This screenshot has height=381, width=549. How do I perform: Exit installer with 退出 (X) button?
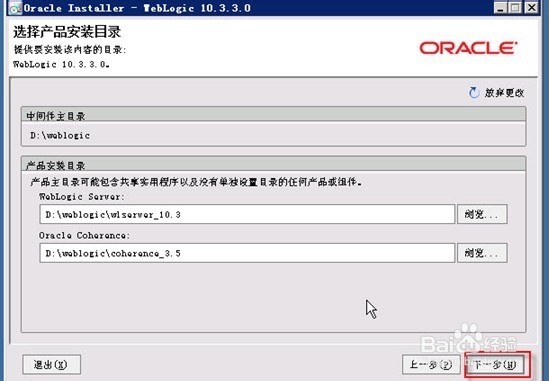point(51,365)
